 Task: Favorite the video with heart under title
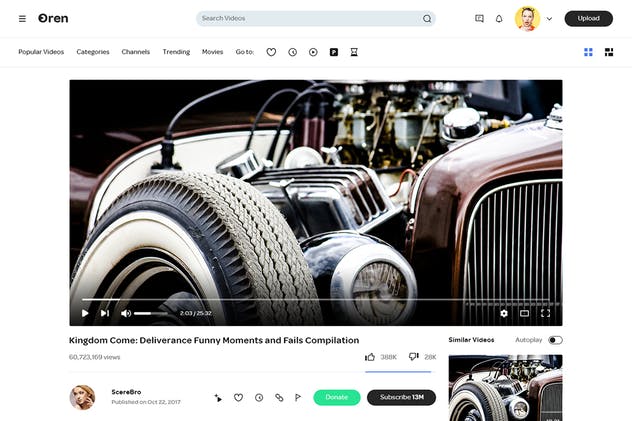coord(239,398)
